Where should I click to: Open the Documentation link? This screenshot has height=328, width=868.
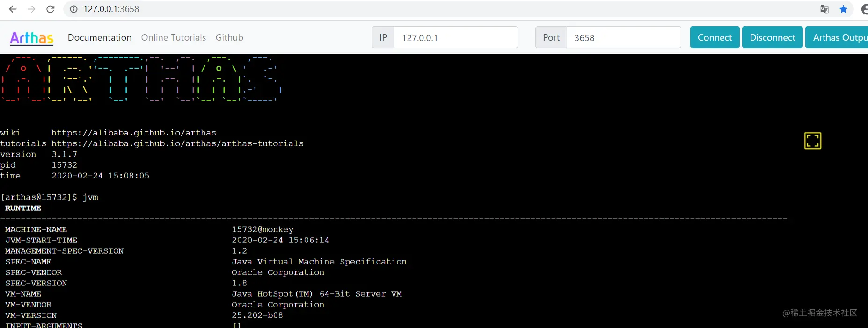(100, 37)
